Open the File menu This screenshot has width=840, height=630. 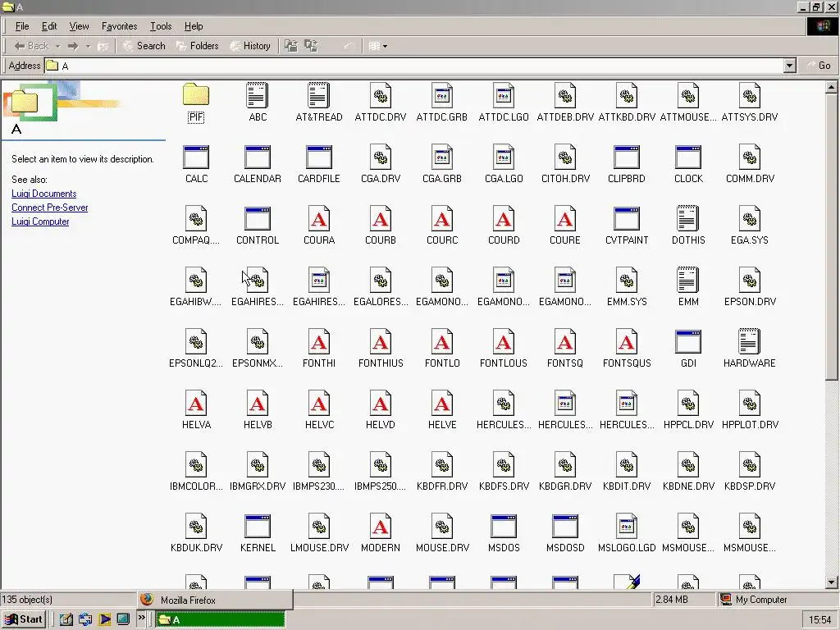22,26
